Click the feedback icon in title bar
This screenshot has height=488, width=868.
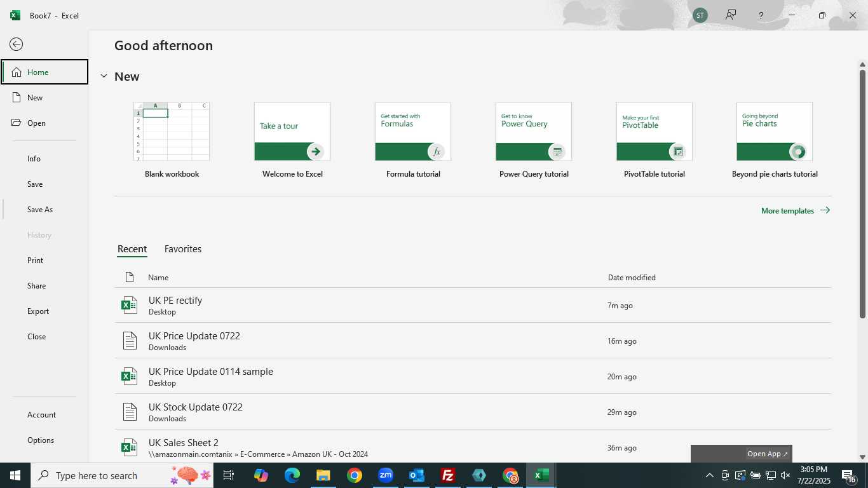click(x=731, y=15)
